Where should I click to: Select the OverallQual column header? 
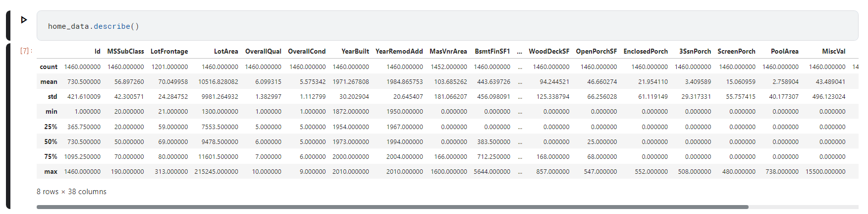[263, 51]
